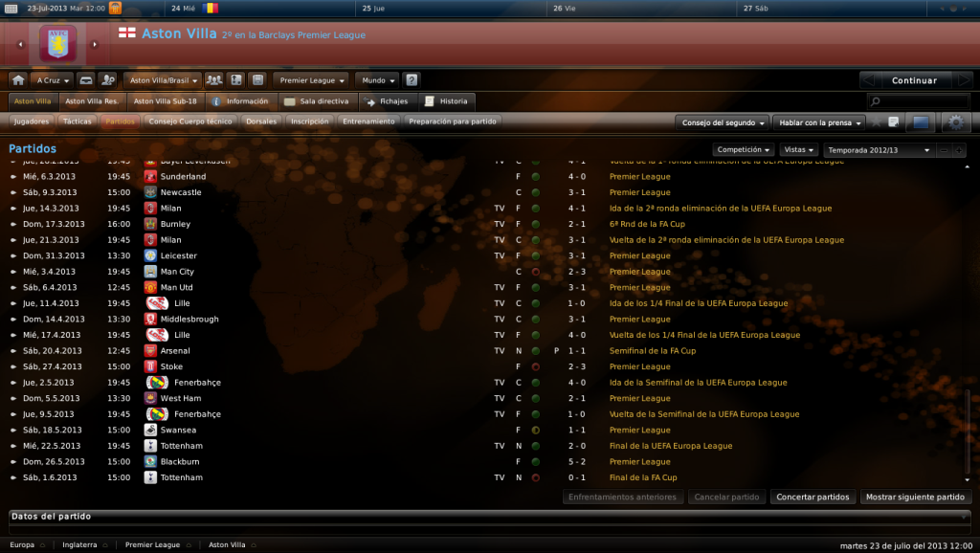
Task: Select the Tácticas subtab
Action: coord(77,122)
